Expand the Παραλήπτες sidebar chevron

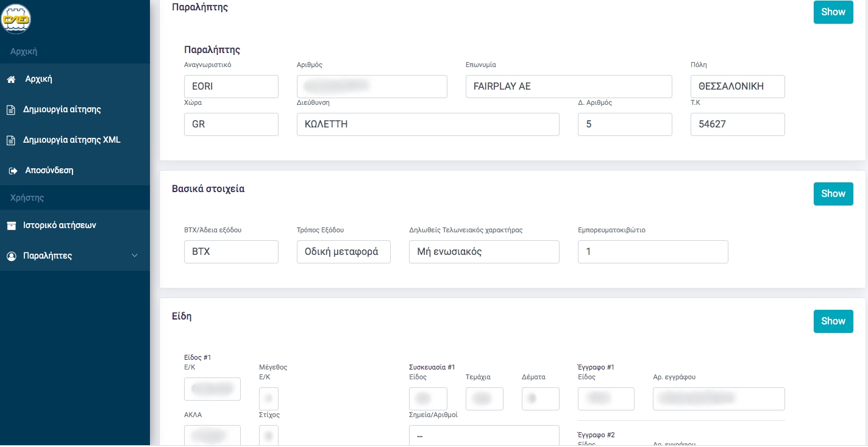(x=135, y=256)
